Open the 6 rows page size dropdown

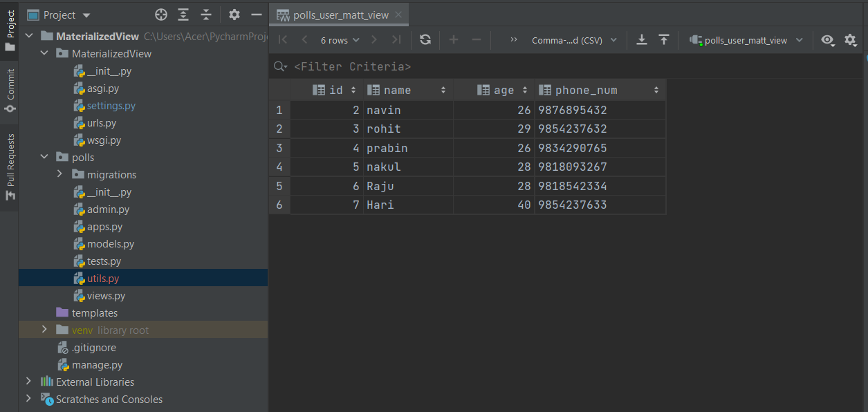(x=340, y=40)
